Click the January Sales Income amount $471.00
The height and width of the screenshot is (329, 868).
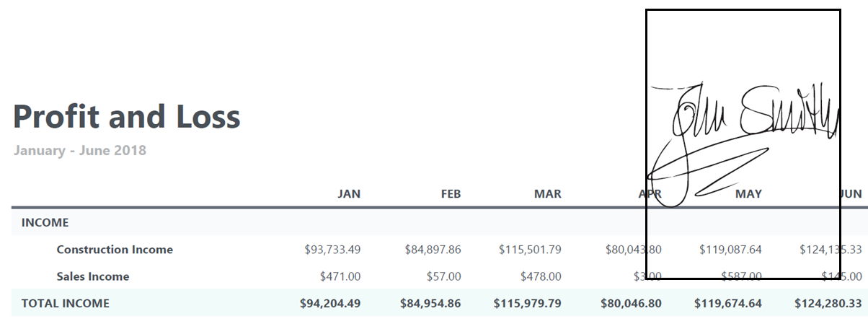tap(340, 276)
